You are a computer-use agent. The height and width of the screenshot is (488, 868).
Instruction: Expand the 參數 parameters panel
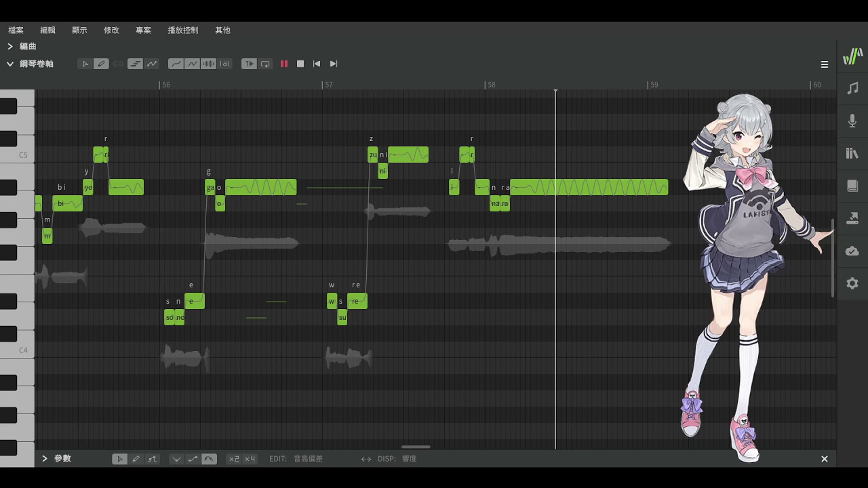[x=45, y=459]
